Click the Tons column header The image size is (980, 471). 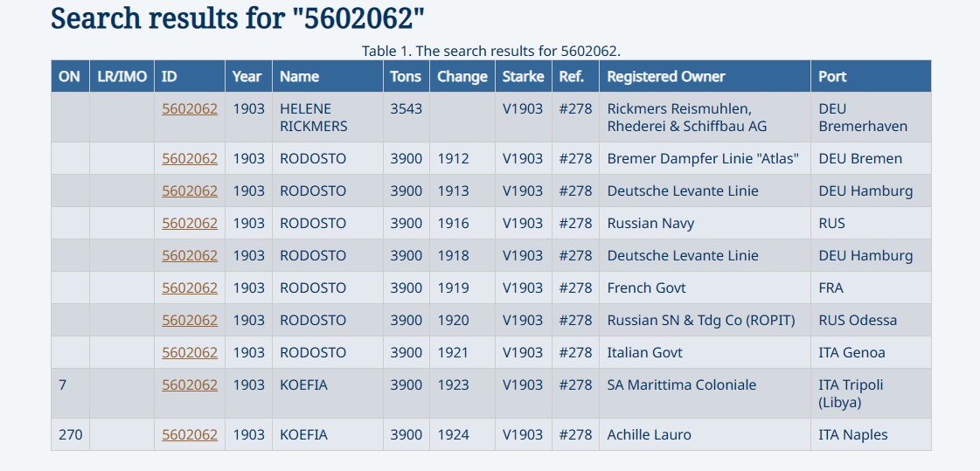coord(407,76)
